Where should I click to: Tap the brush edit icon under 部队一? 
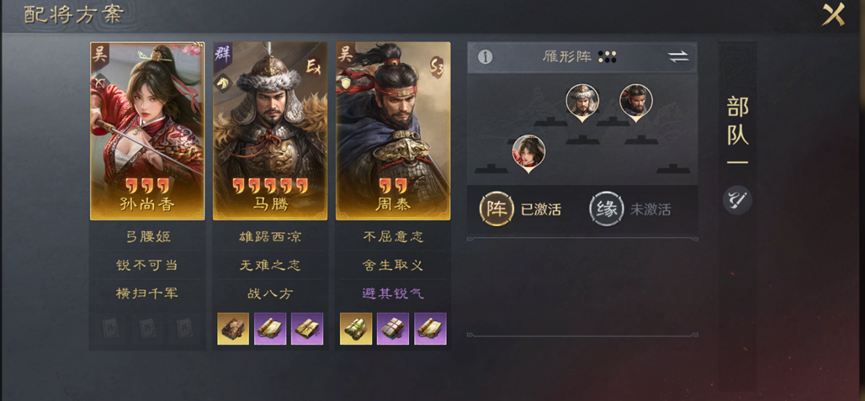tap(738, 200)
